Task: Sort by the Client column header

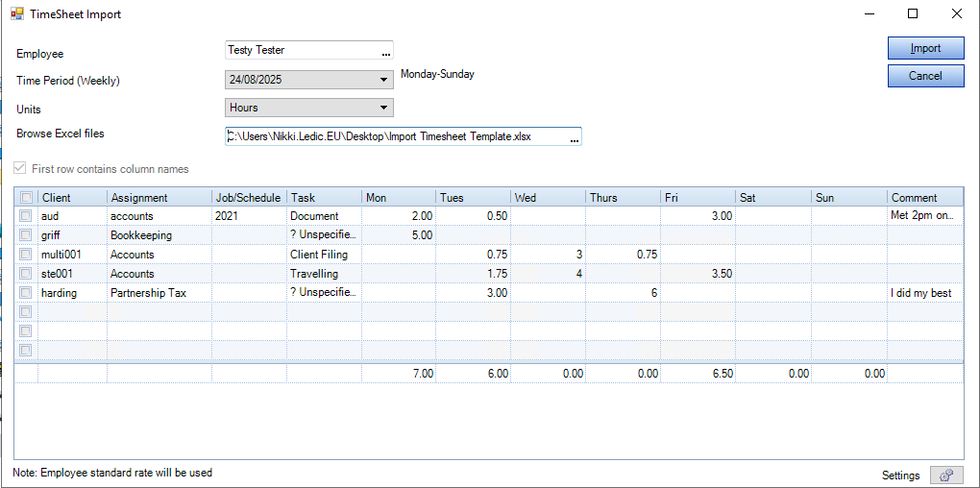Action: click(x=72, y=198)
